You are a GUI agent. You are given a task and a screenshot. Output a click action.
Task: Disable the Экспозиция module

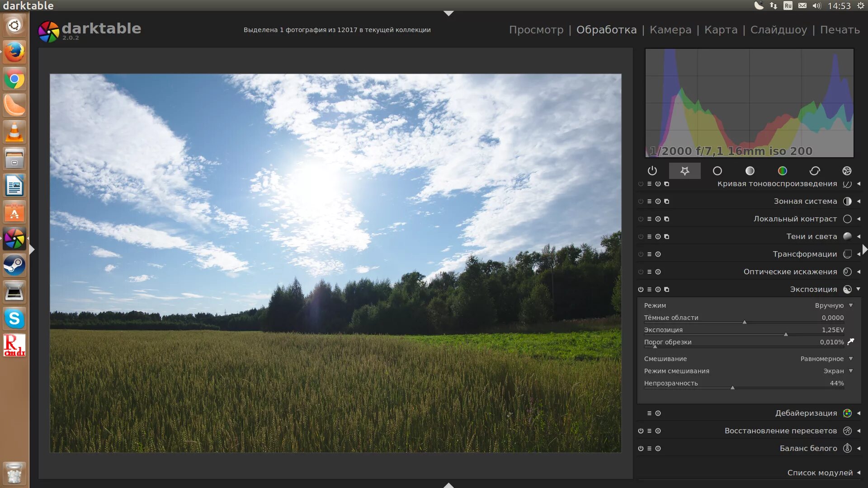pos(640,289)
